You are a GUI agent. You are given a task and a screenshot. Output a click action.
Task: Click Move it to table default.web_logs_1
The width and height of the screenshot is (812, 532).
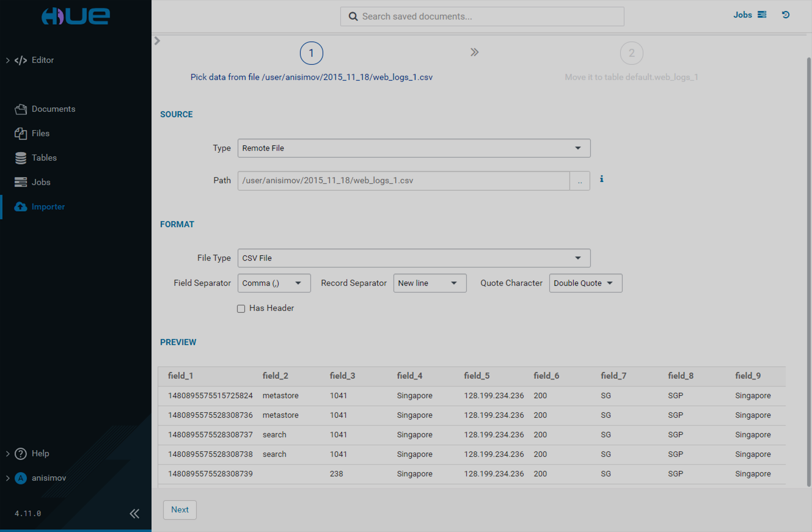click(631, 78)
